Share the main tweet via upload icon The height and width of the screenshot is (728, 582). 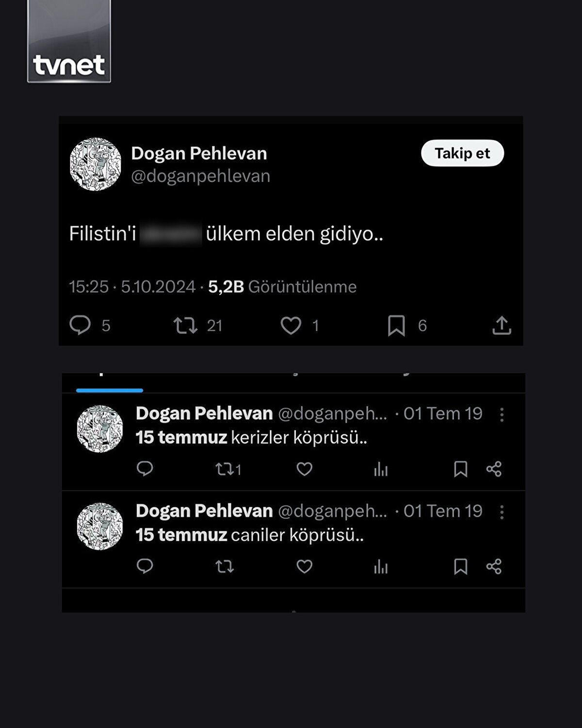[x=501, y=325]
